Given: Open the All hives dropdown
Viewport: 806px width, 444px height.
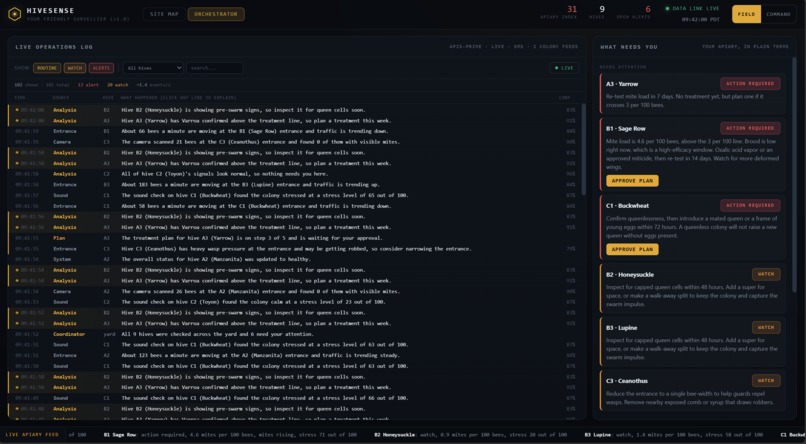Looking at the screenshot, I should [x=153, y=68].
